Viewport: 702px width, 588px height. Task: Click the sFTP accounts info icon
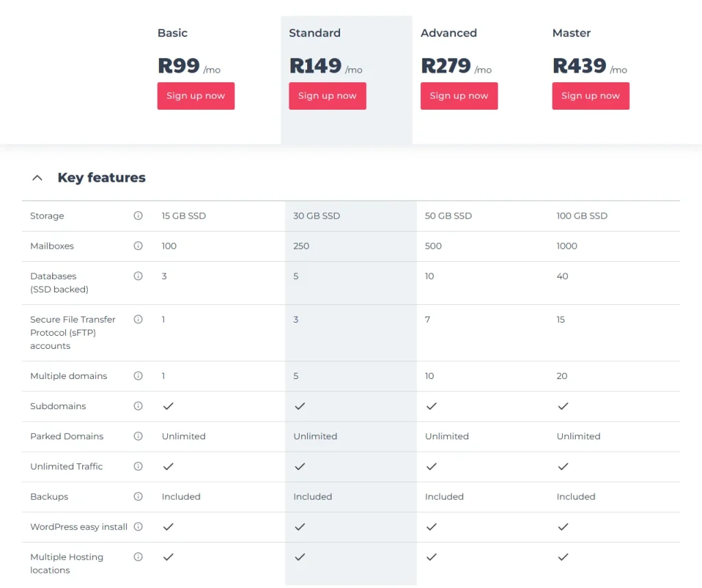pyautogui.click(x=138, y=319)
